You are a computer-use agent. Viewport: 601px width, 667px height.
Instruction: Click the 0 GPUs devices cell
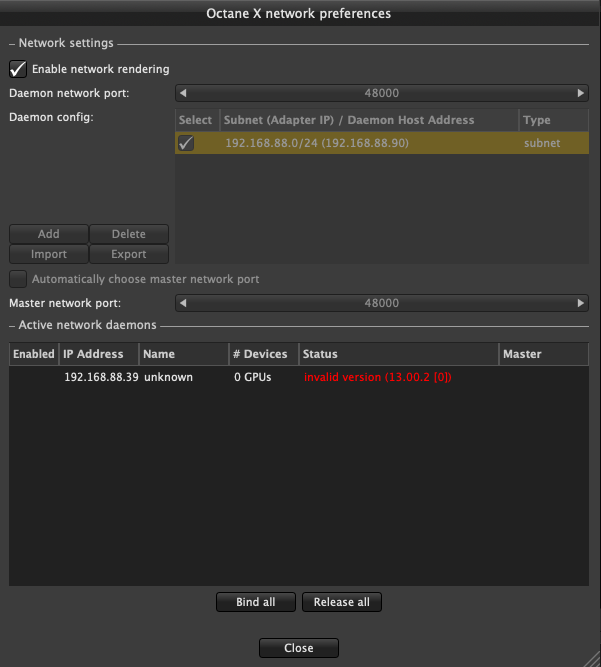click(x=253, y=377)
